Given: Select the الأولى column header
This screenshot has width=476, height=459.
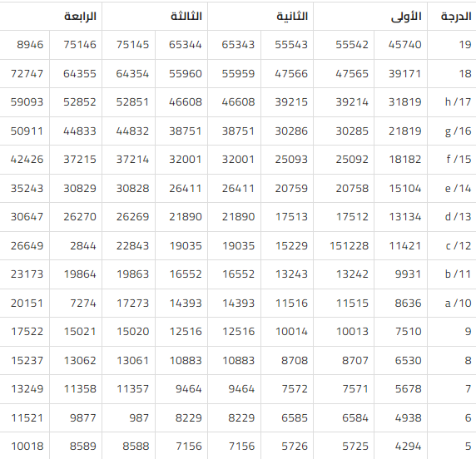Looking at the screenshot, I should click(406, 17).
